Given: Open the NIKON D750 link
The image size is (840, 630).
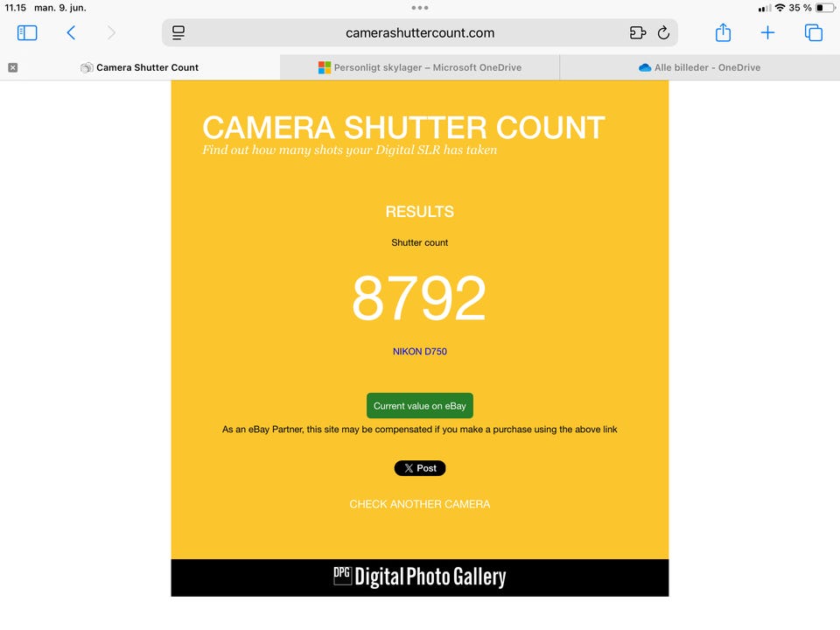Looking at the screenshot, I should point(420,352).
